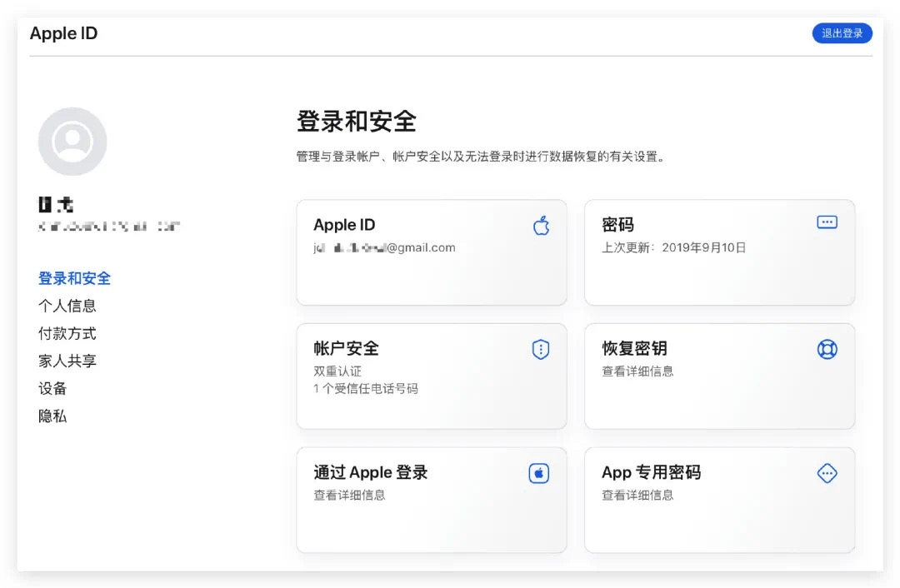
Task: Click the shield icon in 帐户安全 card
Action: (541, 349)
